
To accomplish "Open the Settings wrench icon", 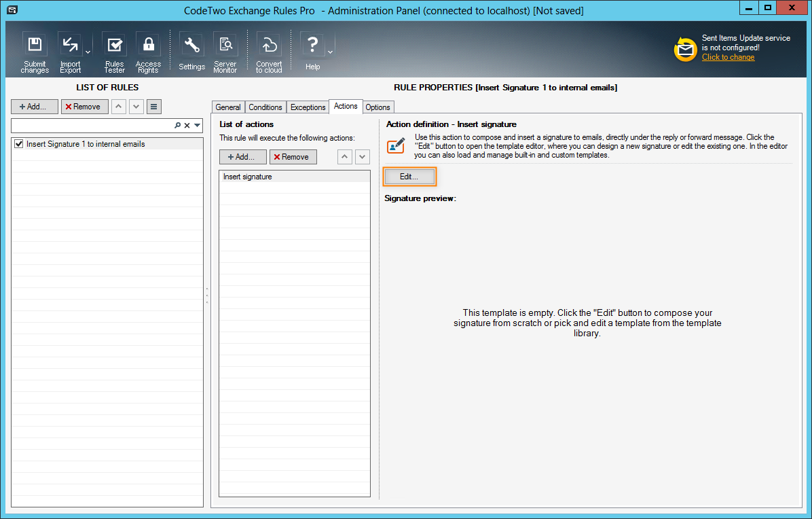I will (191, 52).
